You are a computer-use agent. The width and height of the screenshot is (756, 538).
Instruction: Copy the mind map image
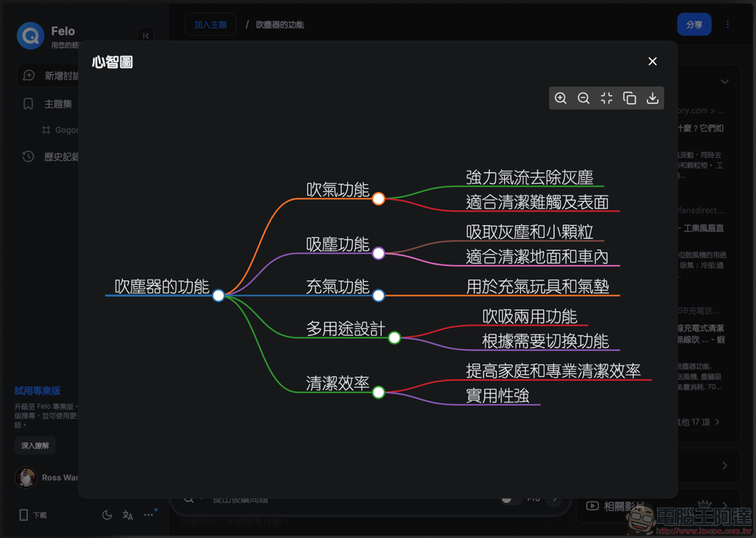coord(630,98)
